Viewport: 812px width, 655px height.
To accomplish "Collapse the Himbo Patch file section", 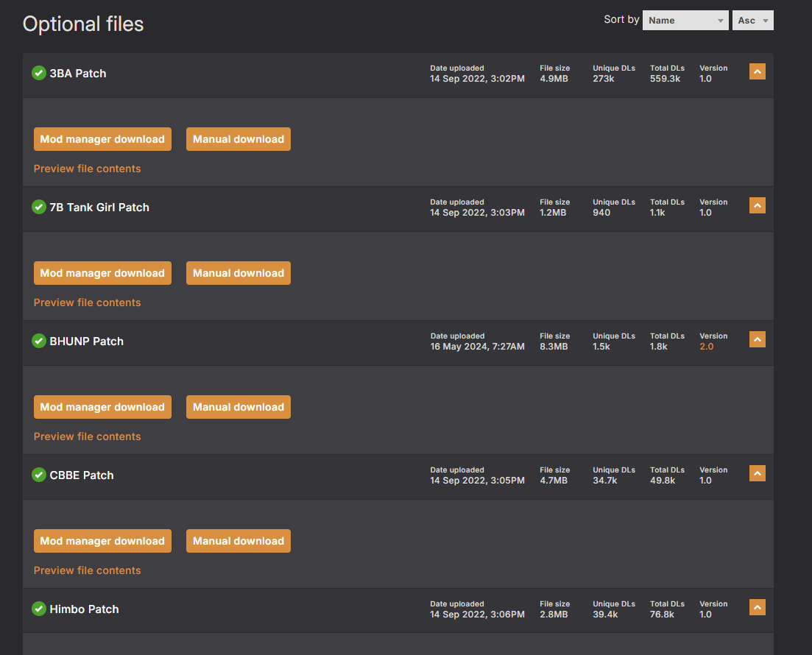I will 757,607.
